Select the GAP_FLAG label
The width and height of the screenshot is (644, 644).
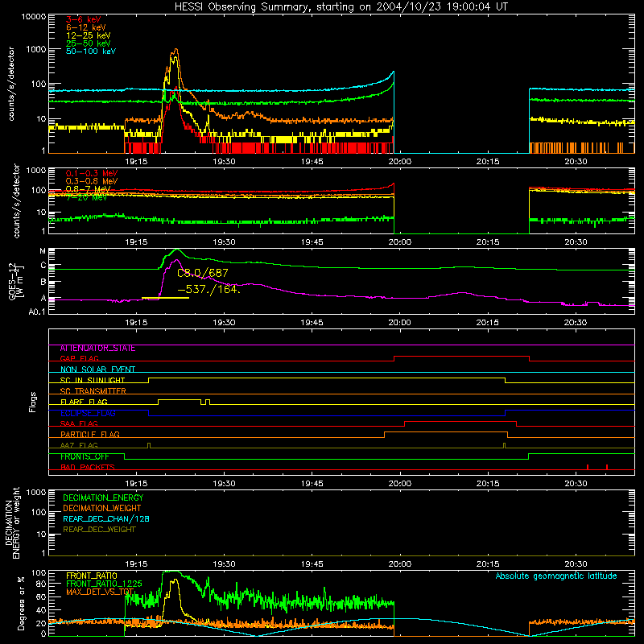(x=79, y=358)
